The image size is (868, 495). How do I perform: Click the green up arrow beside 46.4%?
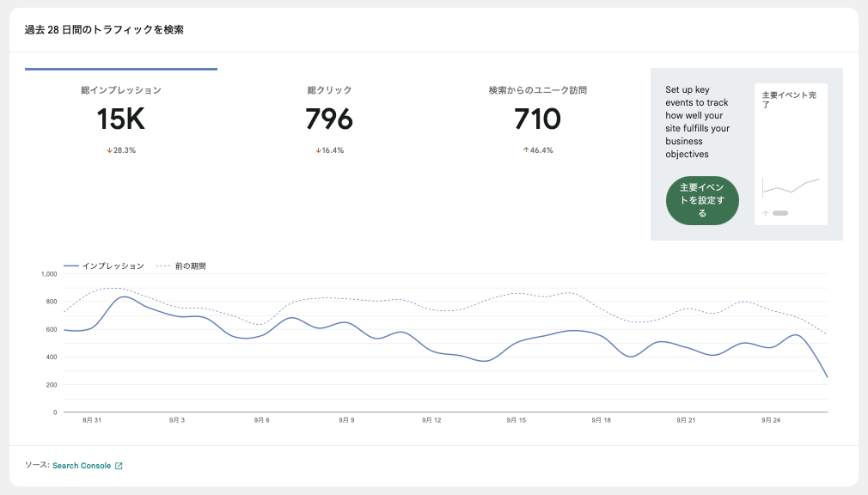tap(525, 150)
